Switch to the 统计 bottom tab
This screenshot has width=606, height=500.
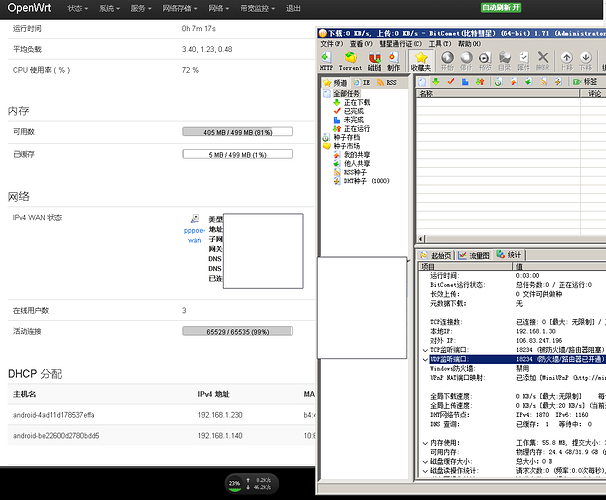509,255
